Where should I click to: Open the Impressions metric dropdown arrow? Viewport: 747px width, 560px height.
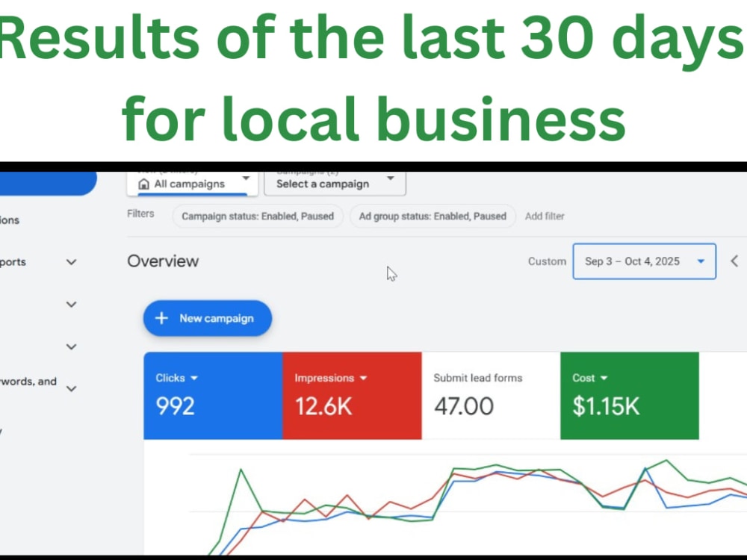(x=364, y=378)
